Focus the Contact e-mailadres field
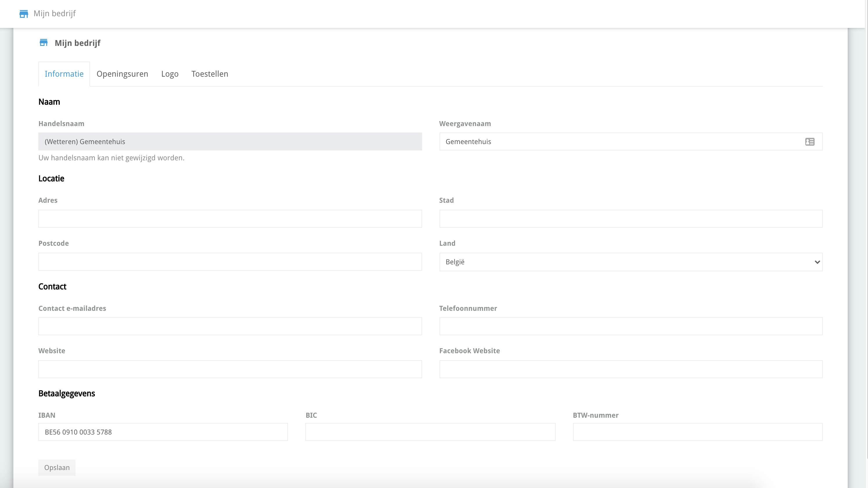Viewport: 868px width, 488px height. pos(230,326)
